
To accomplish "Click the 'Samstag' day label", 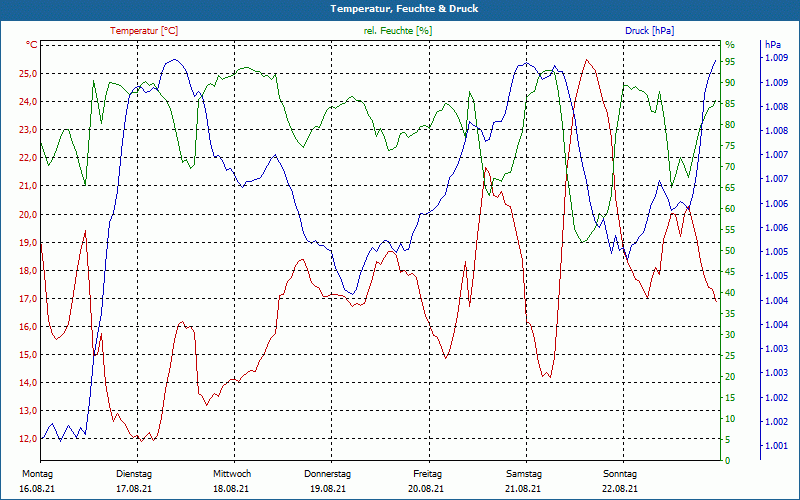I will (x=524, y=474).
